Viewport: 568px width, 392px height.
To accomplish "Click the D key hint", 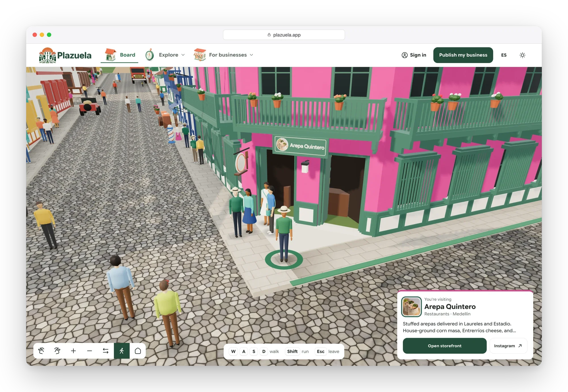I will [264, 351].
